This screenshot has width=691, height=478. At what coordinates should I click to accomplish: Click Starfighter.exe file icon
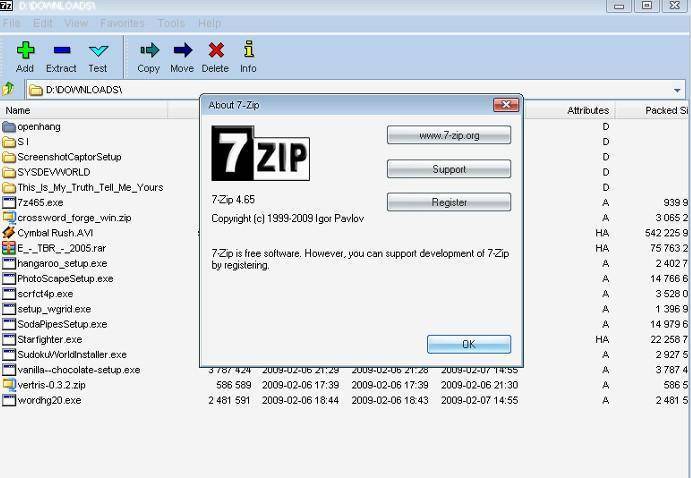tap(9, 340)
